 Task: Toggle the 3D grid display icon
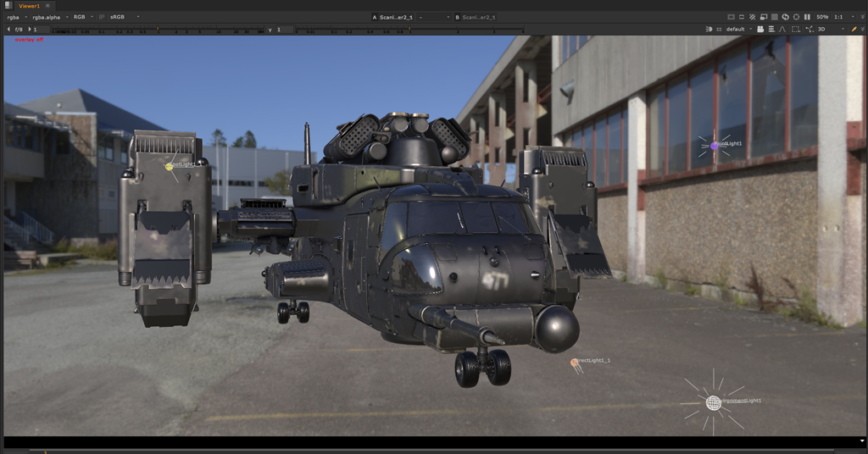719,30
